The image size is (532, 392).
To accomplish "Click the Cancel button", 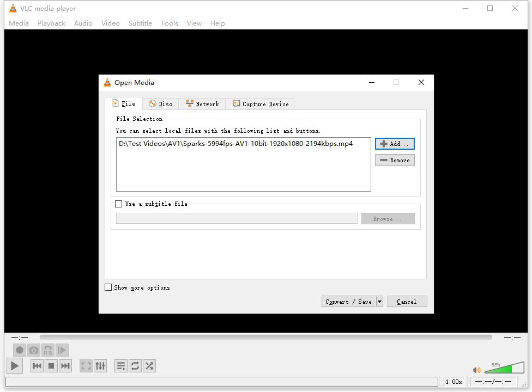I will [407, 302].
